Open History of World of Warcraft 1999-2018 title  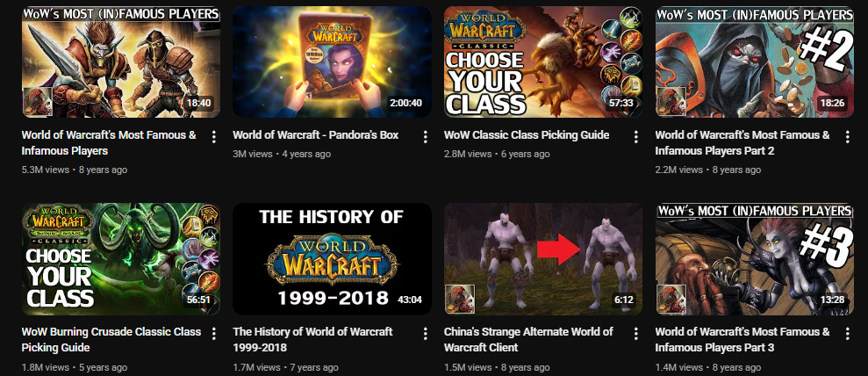(x=312, y=339)
